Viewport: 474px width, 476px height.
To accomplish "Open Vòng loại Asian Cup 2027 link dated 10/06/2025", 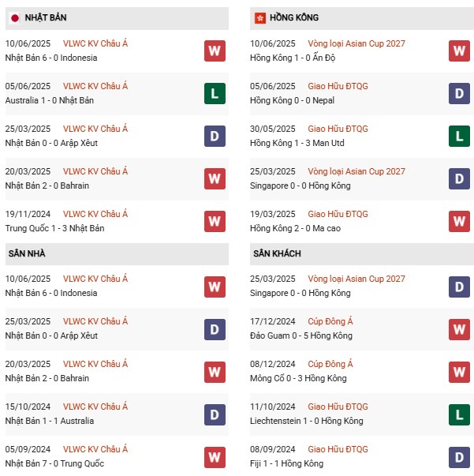I will [x=356, y=43].
